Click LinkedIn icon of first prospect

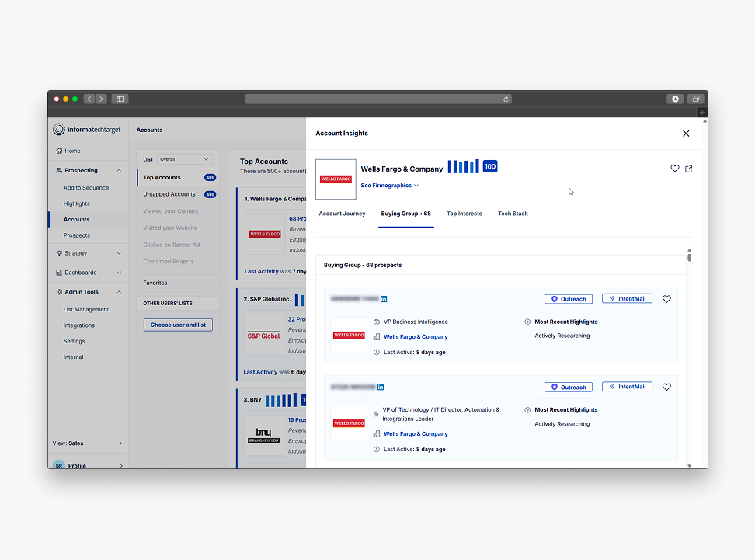click(384, 299)
